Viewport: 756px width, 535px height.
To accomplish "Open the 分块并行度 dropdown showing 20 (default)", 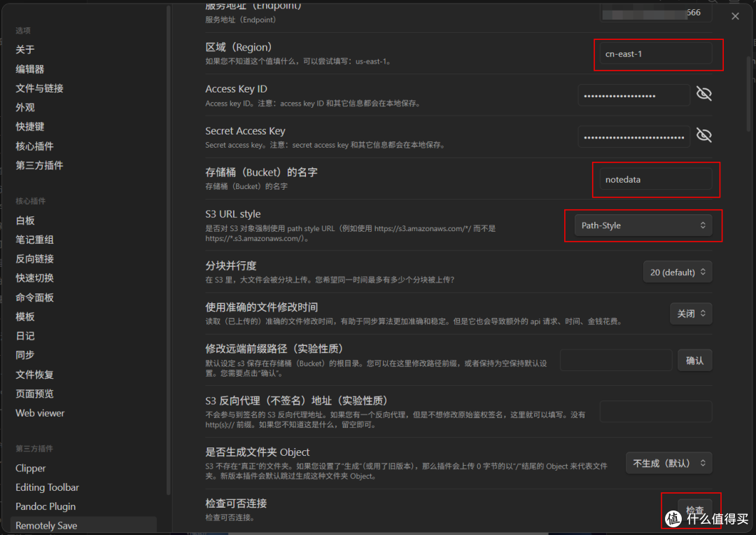I will [x=678, y=272].
